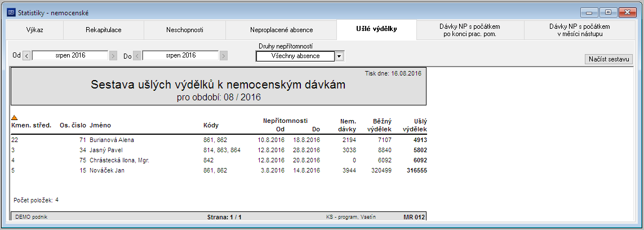
Task: Expand the Druhy nepřítomností dropdown arrow
Action: point(340,56)
